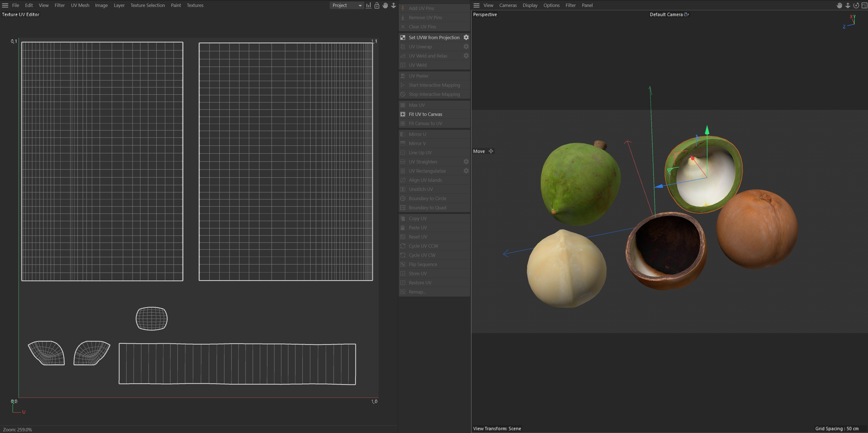Click the orbit camera icon in viewport header
The height and width of the screenshot is (433, 868).
[856, 5]
